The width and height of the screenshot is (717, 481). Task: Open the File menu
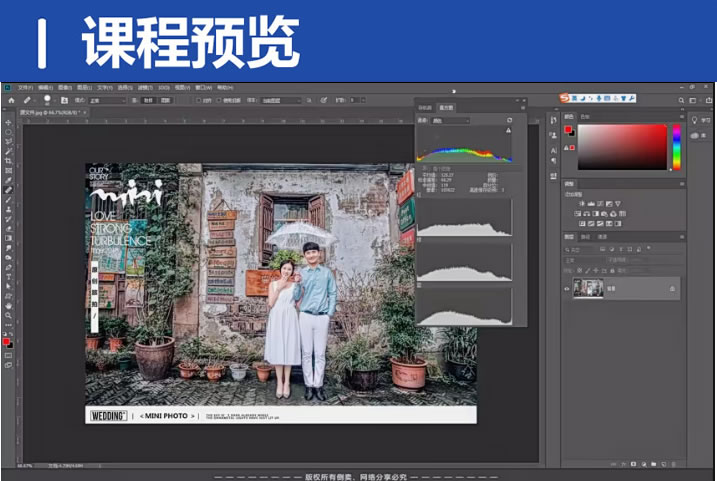point(25,87)
